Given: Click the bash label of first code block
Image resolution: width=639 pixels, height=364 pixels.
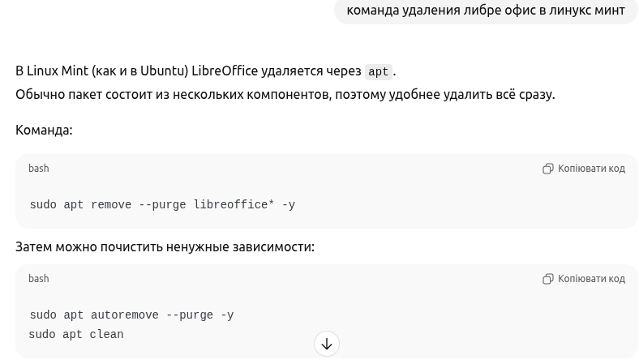Looking at the screenshot, I should pyautogui.click(x=39, y=169).
